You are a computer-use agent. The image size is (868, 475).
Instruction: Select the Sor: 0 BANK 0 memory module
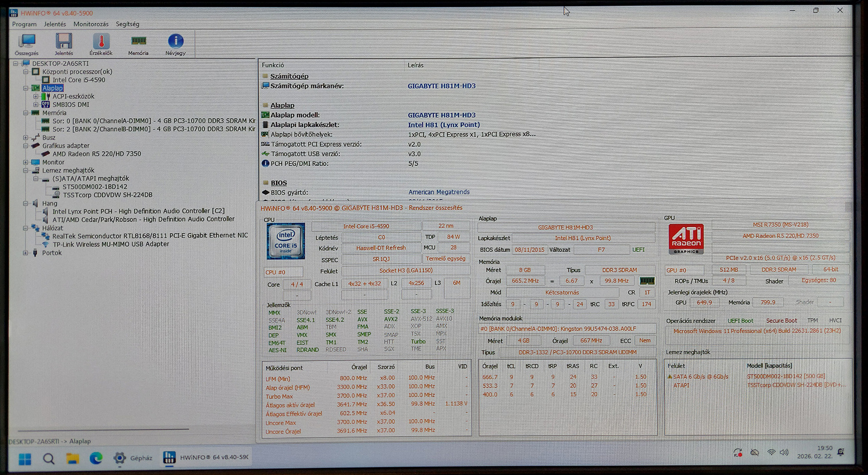pyautogui.click(x=154, y=121)
